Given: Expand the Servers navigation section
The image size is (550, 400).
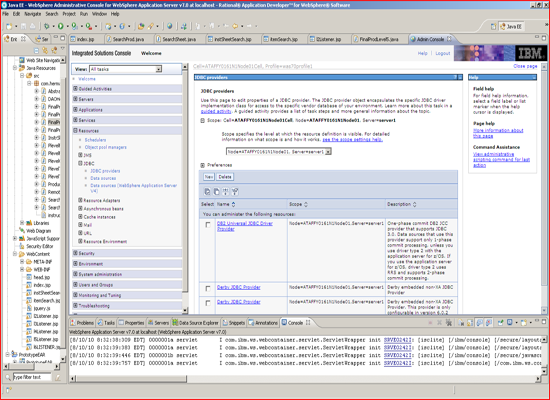Looking at the screenshot, I should 75,99.
